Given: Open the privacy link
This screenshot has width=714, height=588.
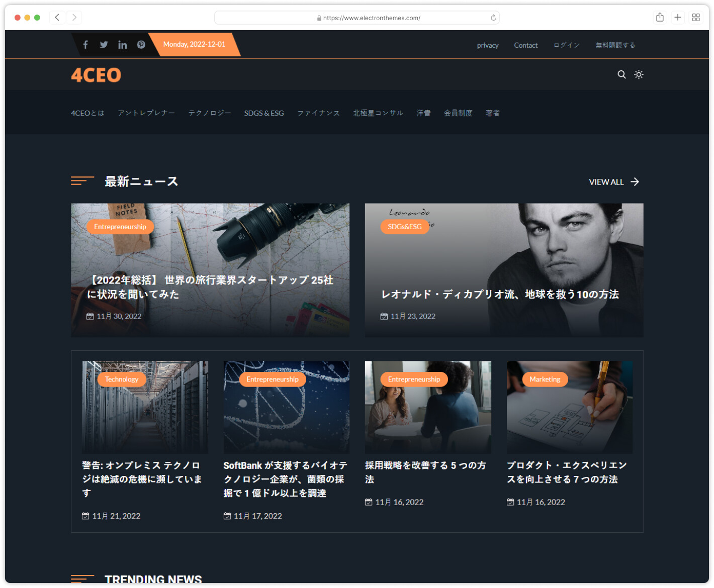Looking at the screenshot, I should tap(488, 45).
